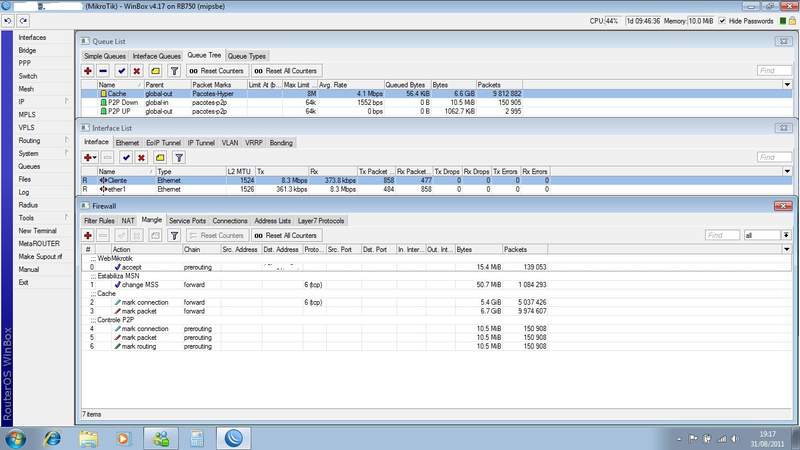This screenshot has height=450, width=800.
Task: Open Interface List columns dropdown arrow
Action: pyautogui.click(x=787, y=171)
